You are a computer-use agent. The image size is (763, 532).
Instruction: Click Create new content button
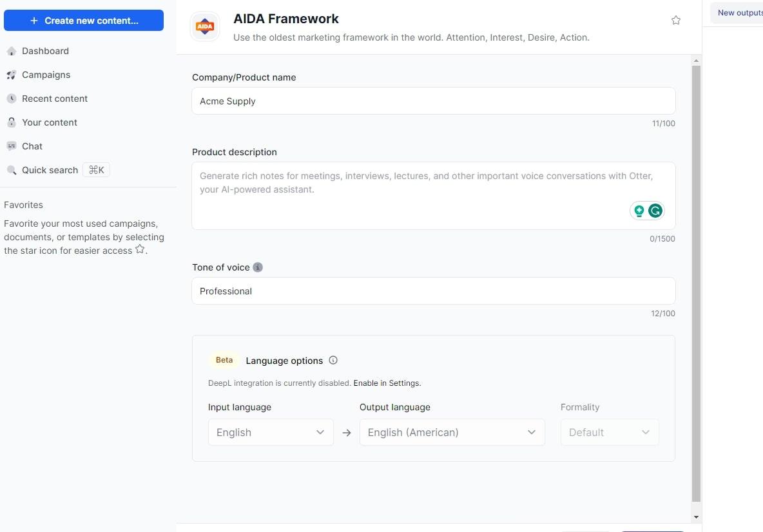point(84,21)
